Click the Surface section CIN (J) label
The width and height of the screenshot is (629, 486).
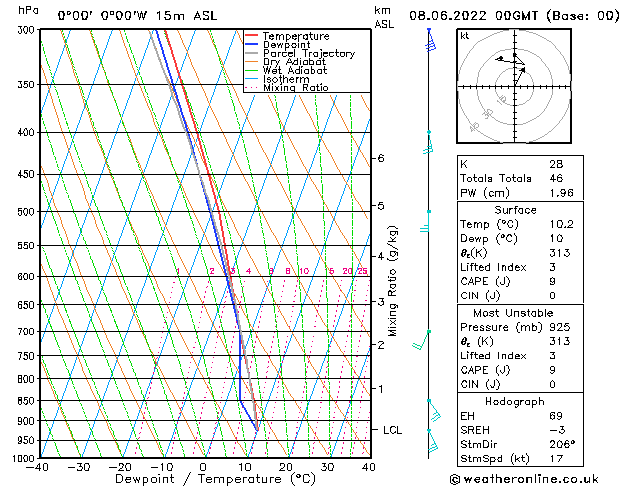(x=480, y=296)
